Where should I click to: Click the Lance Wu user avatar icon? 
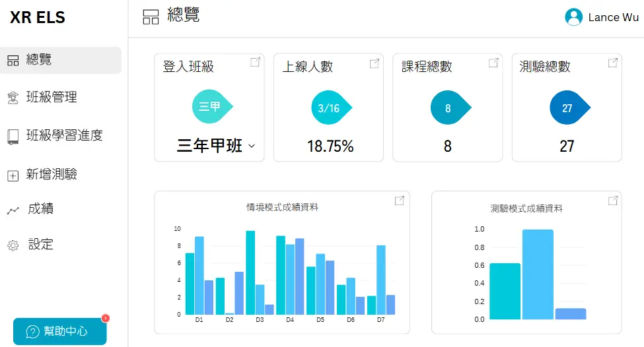point(573,17)
